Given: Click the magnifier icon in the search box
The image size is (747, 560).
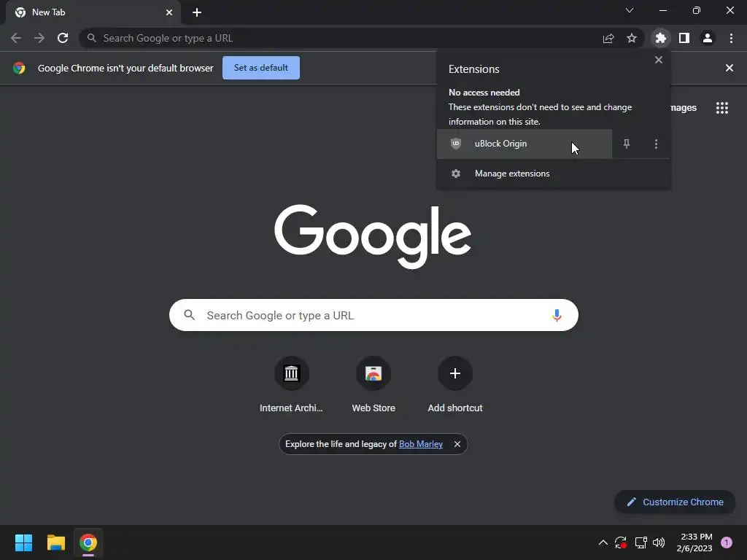Looking at the screenshot, I should click(x=189, y=315).
